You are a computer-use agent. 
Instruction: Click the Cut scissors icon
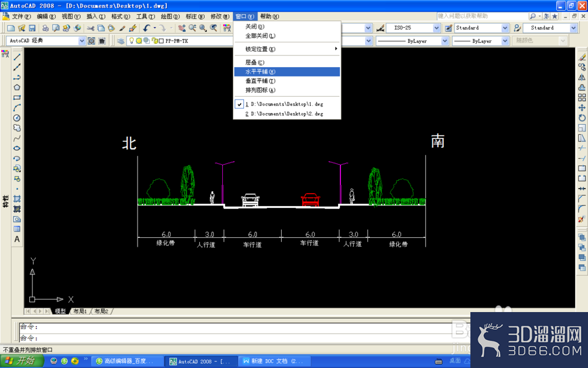pyautogui.click(x=91, y=28)
